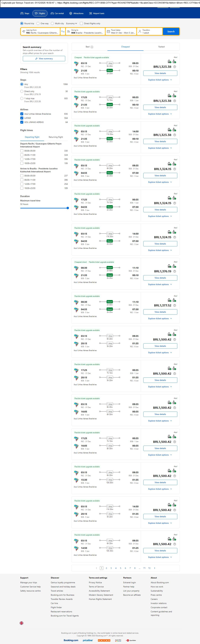Click the next page arrow in pagination

point(154,568)
